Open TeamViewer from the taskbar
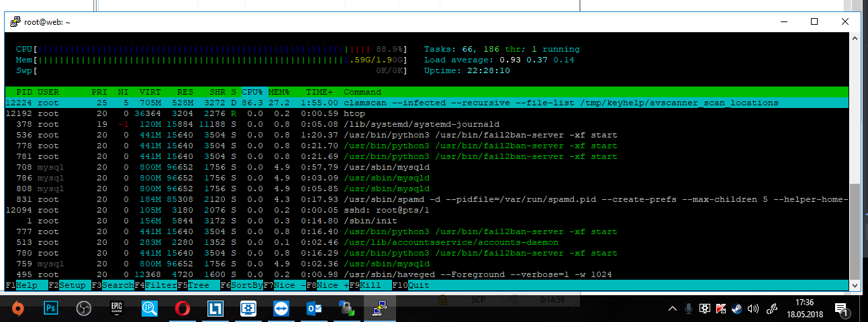Image resolution: width=868 pixels, height=322 pixels. (281, 309)
